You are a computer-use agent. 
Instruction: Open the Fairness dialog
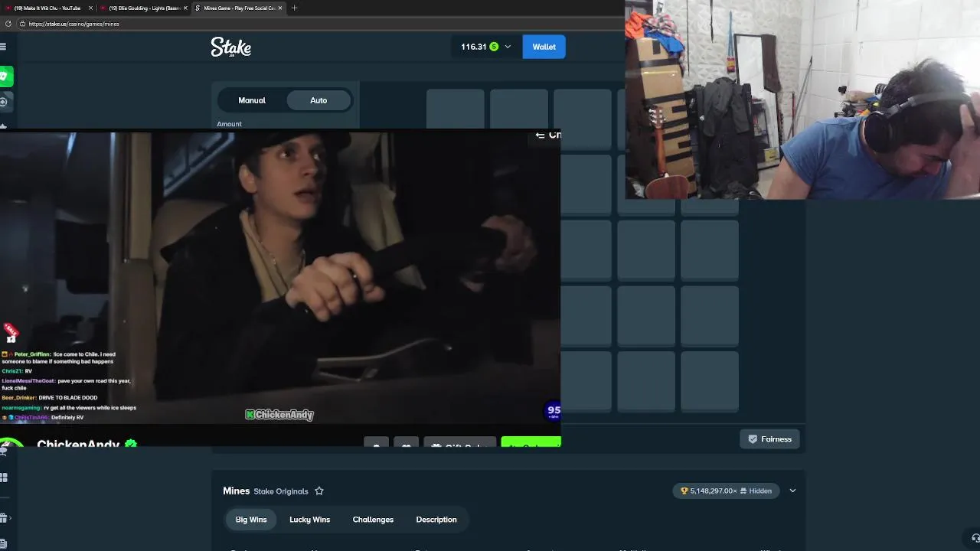tap(769, 439)
